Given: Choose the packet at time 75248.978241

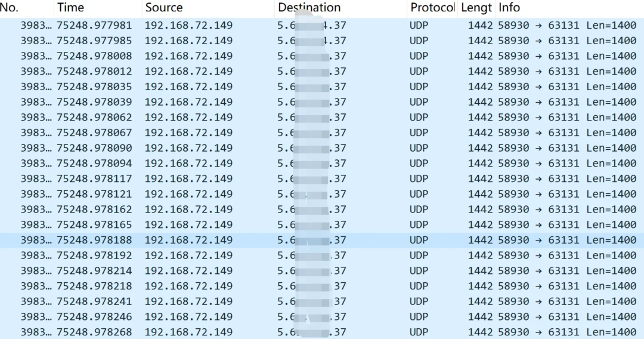Looking at the screenshot, I should click(x=94, y=301).
